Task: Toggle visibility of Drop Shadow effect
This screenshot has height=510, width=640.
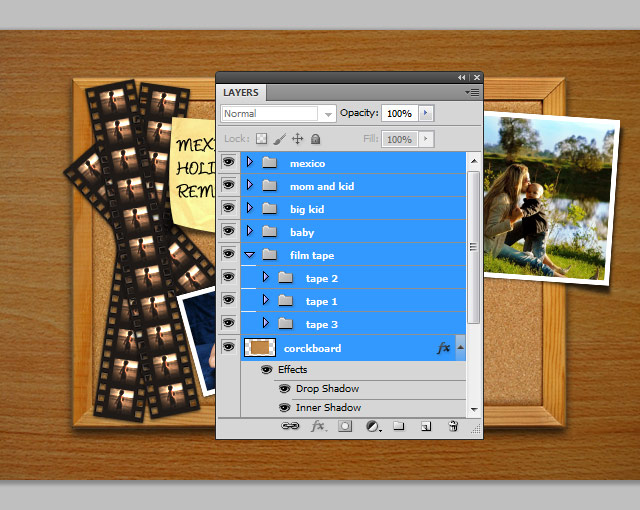Action: coord(284,388)
